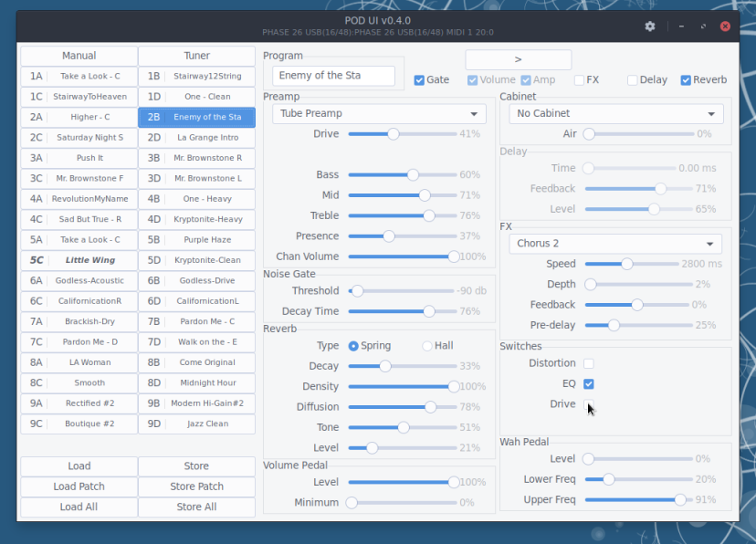Click the Load Patch button

tap(79, 486)
